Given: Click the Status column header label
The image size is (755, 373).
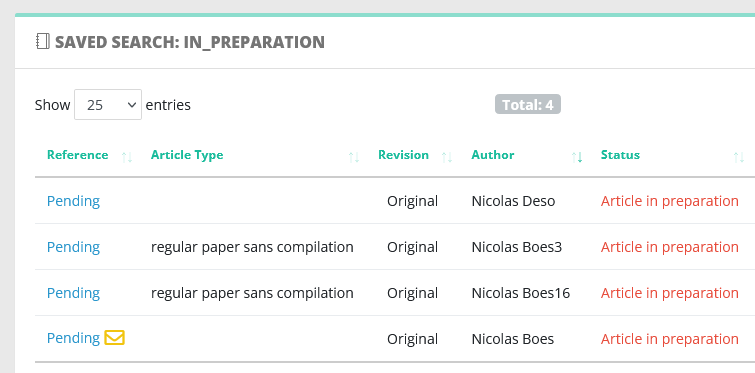Looking at the screenshot, I should (x=620, y=155).
